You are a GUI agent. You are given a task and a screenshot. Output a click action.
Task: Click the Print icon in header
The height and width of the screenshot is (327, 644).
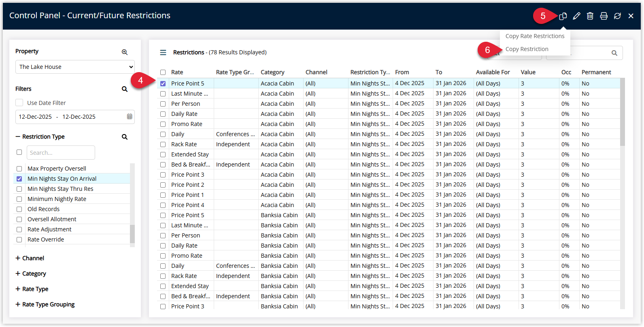click(x=604, y=16)
